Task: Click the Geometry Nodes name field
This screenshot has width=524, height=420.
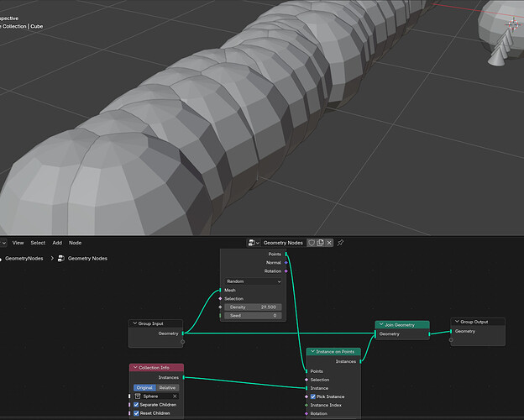Action: point(283,243)
